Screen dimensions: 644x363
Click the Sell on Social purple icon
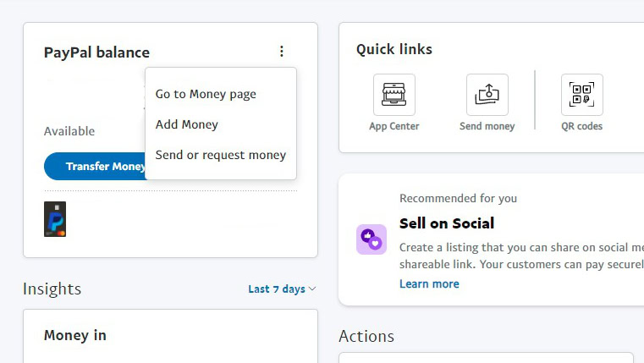pyautogui.click(x=372, y=239)
